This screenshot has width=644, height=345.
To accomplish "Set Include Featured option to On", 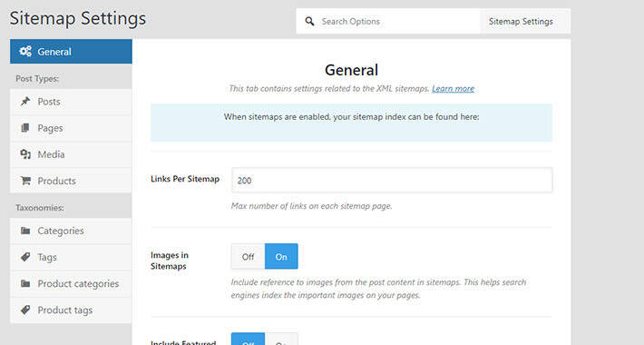I will coord(281,340).
